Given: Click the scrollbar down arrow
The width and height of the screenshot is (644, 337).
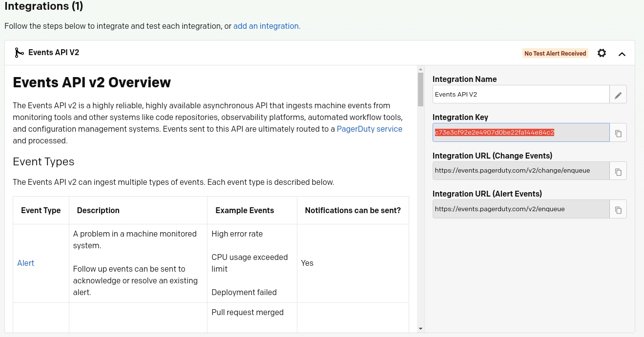Looking at the screenshot, I should coord(420,329).
